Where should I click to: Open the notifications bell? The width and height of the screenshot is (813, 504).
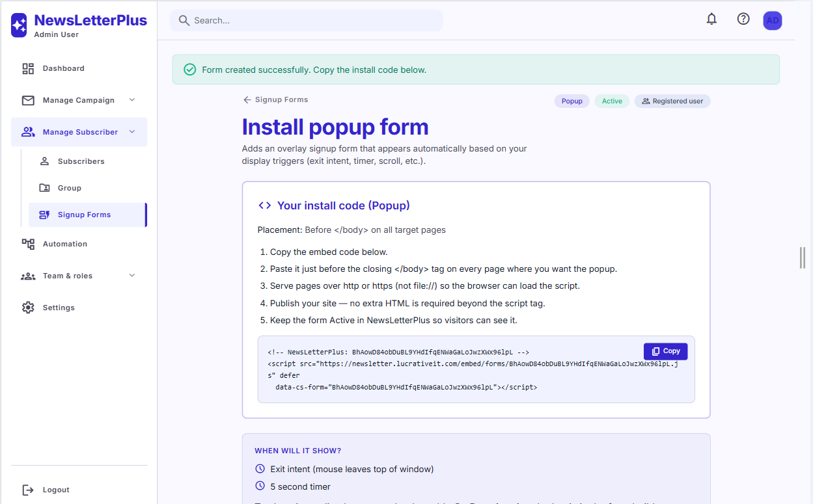pyautogui.click(x=711, y=20)
